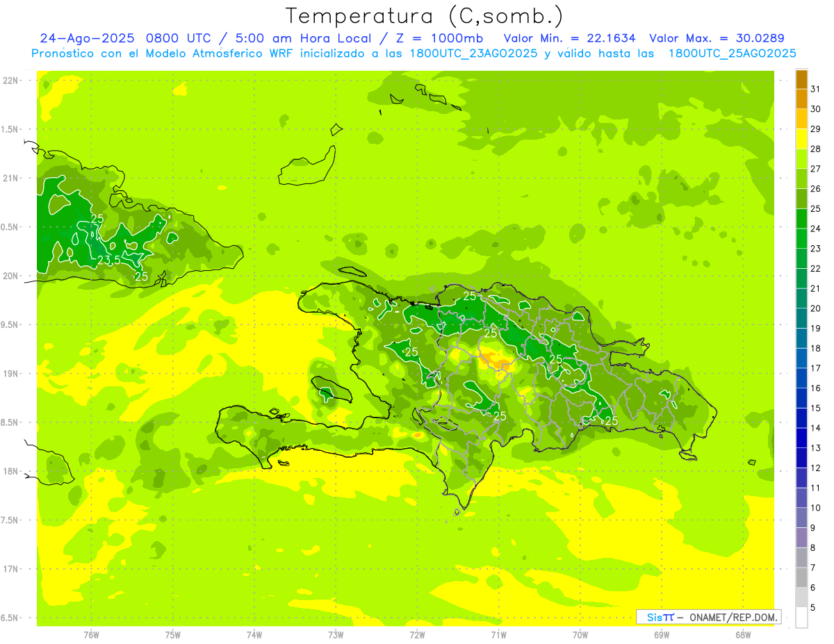
Task: Click the title "Temperatura (C,somb.)"
Action: [x=424, y=17]
